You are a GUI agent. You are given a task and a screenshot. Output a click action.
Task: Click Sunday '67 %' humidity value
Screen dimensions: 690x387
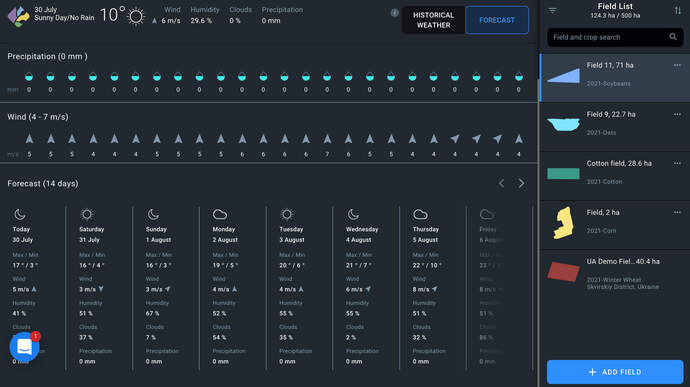[152, 313]
